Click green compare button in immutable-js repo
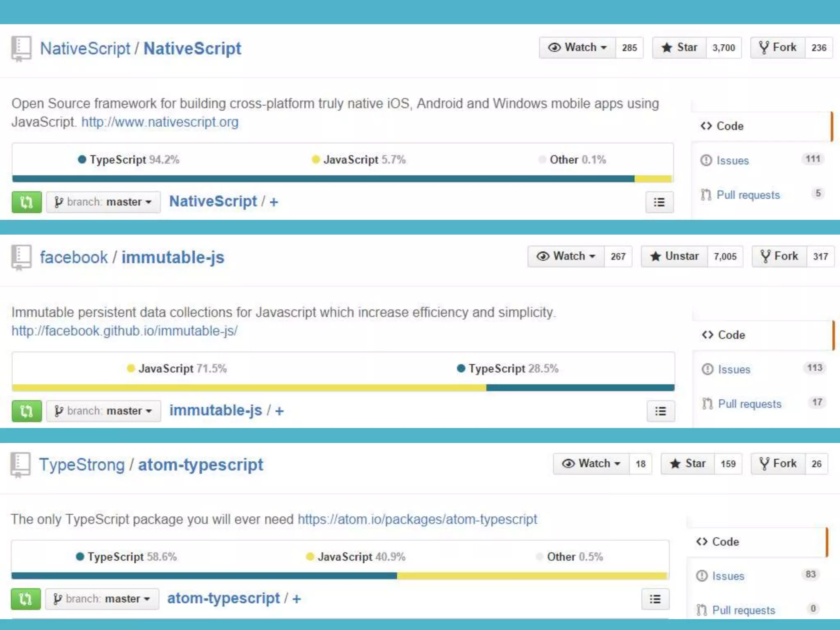The height and width of the screenshot is (630, 840). tap(27, 411)
